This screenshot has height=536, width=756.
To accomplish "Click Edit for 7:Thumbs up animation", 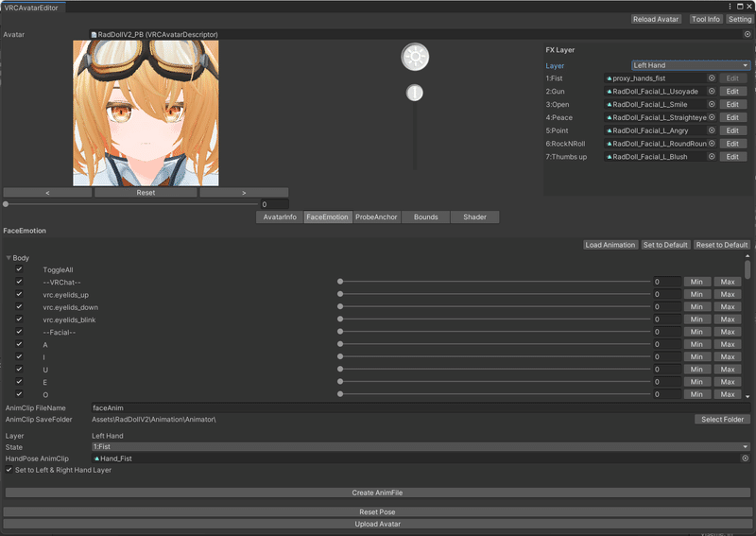I will click(733, 156).
